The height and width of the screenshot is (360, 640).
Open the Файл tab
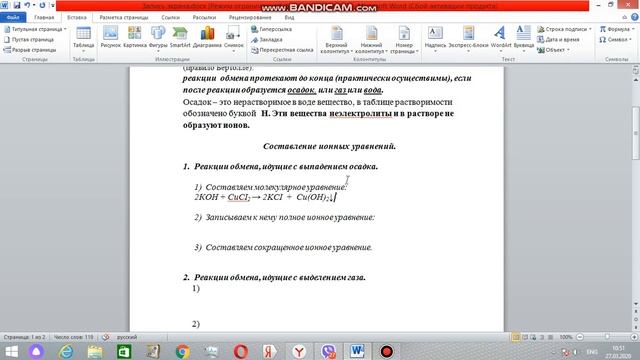[x=13, y=18]
